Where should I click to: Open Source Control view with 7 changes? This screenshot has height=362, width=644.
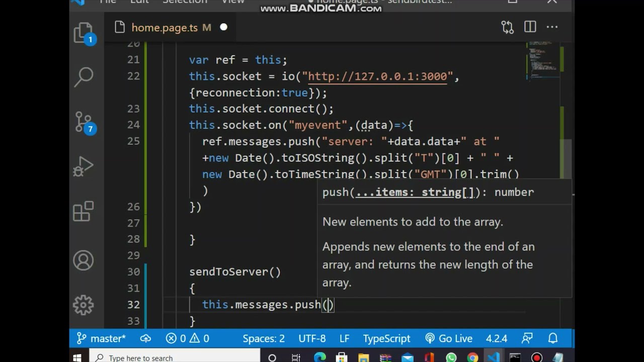click(84, 122)
